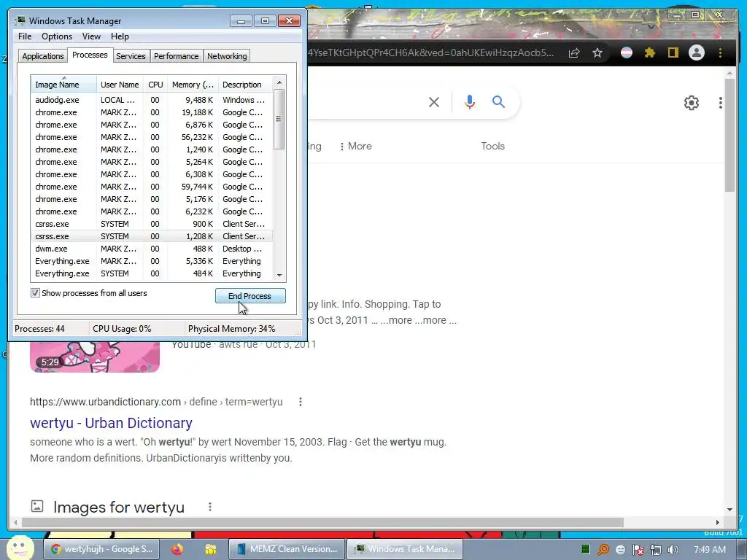Click the process list scrollbar down arrow

click(x=279, y=275)
